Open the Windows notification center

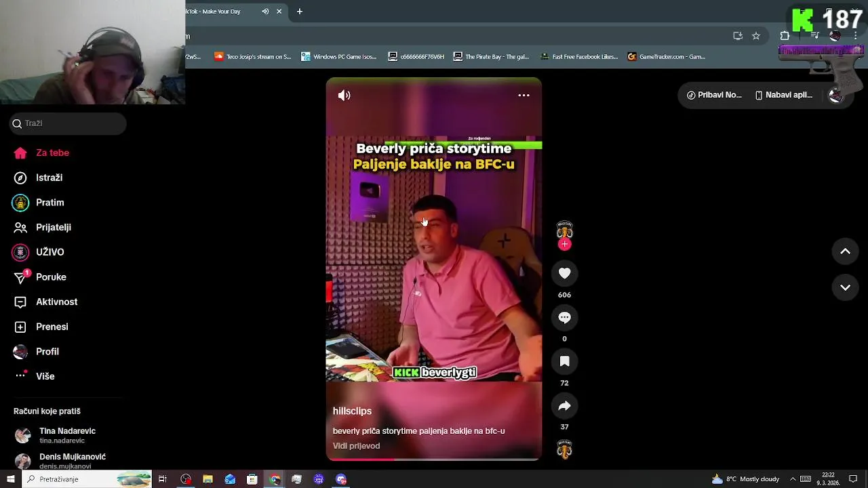click(853, 479)
